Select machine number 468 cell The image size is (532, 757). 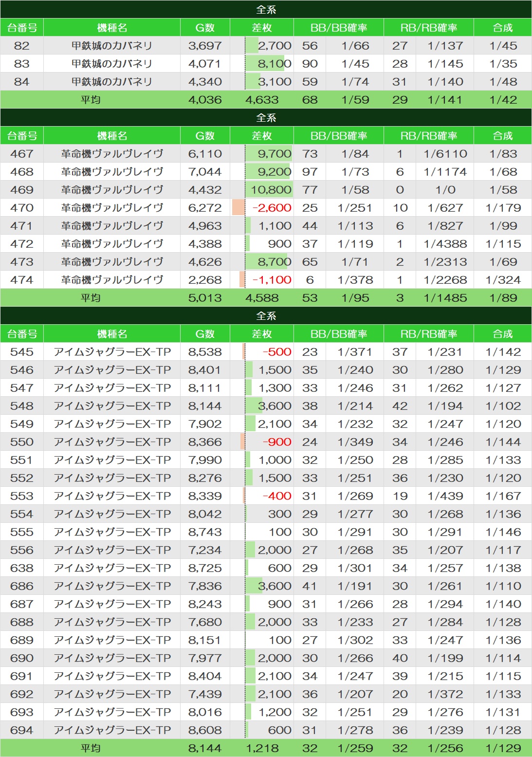point(22,172)
